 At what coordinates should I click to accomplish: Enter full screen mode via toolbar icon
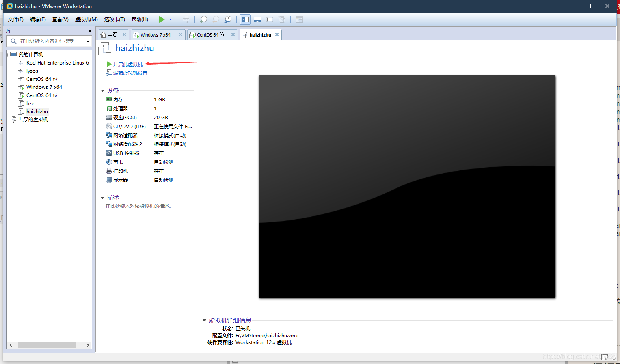(x=270, y=19)
